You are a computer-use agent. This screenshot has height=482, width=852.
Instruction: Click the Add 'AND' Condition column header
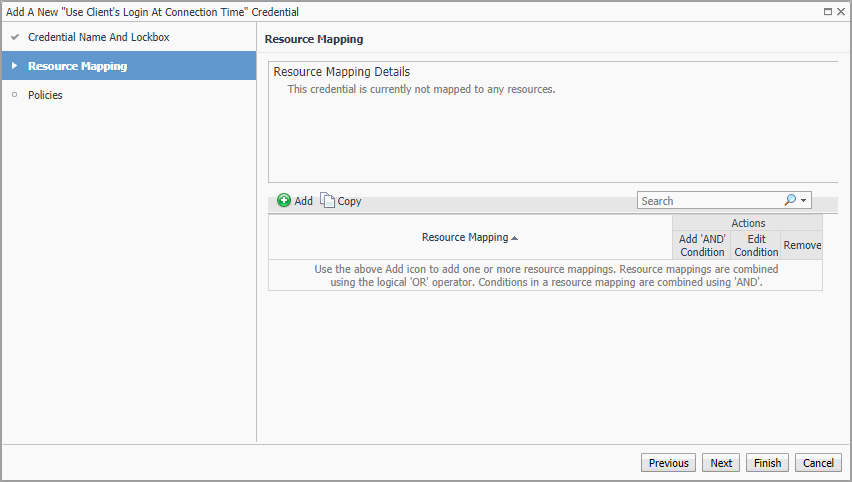[x=702, y=246]
